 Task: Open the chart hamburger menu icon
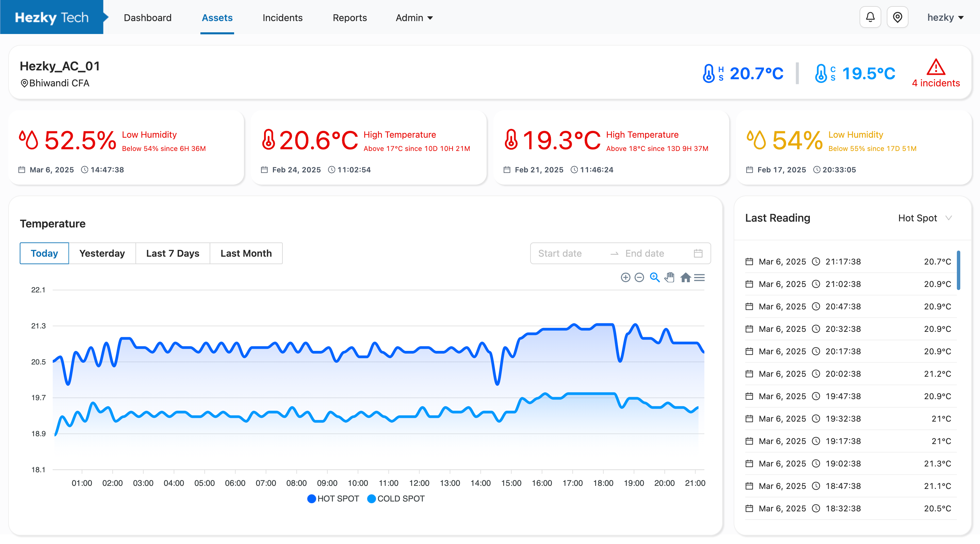tap(699, 277)
